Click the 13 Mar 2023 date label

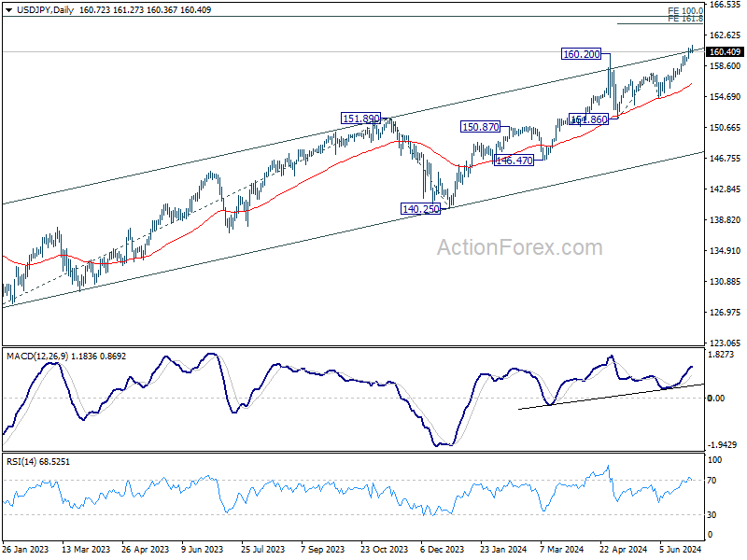tap(86, 549)
